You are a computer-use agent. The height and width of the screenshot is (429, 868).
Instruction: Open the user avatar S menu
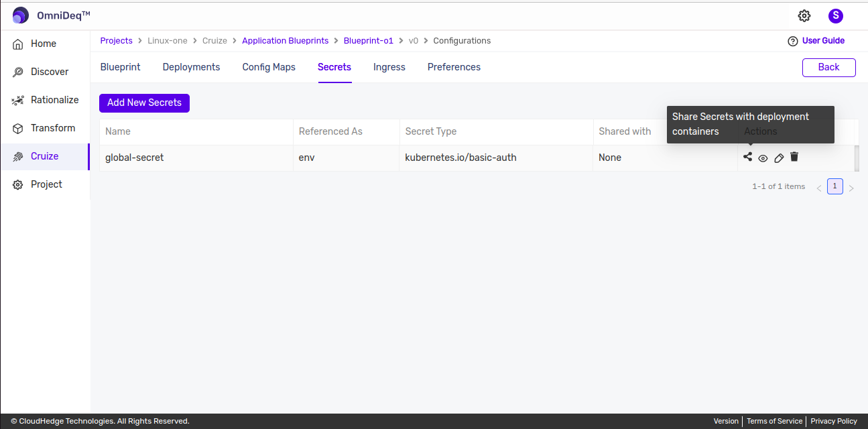(836, 15)
